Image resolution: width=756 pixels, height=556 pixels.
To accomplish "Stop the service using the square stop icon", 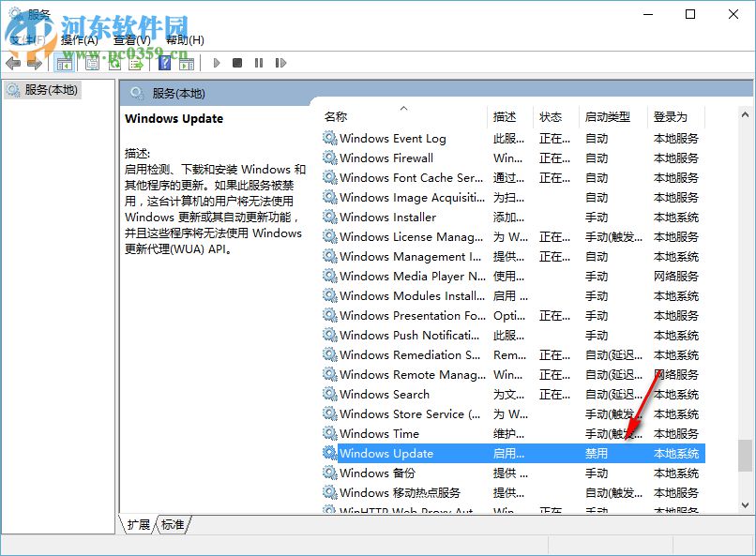I will pos(237,62).
